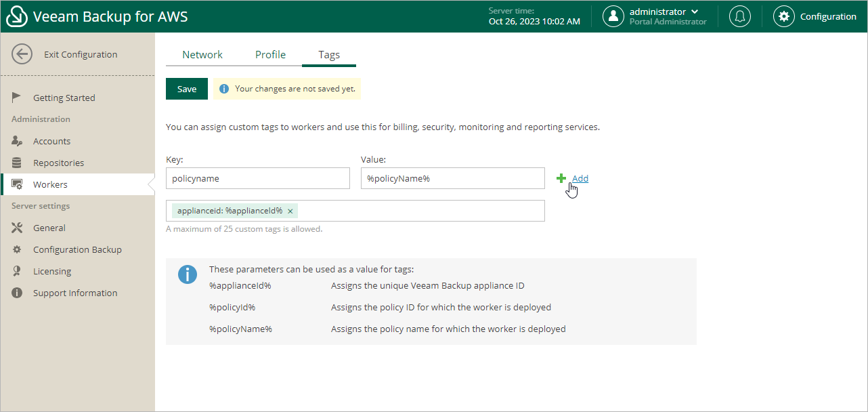
Task: Click the administrator user avatar icon
Action: click(x=613, y=16)
